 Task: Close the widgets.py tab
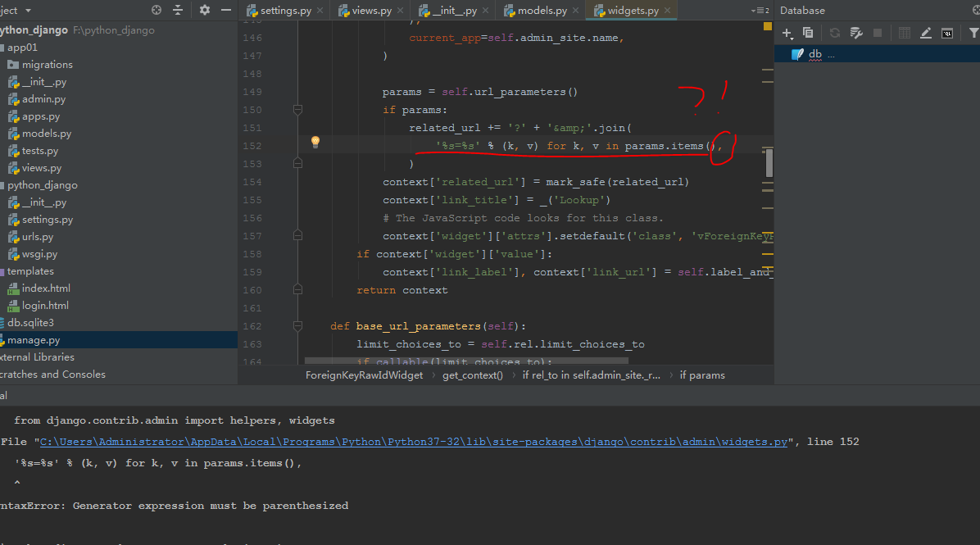(x=668, y=11)
